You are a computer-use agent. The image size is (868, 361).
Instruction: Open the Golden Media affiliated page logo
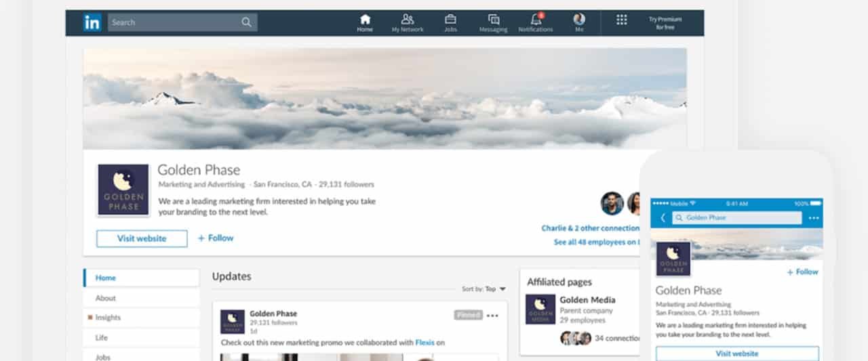pyautogui.click(x=540, y=309)
